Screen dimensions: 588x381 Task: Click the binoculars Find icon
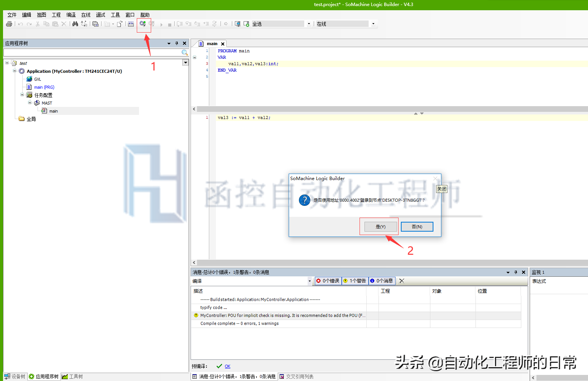75,24
